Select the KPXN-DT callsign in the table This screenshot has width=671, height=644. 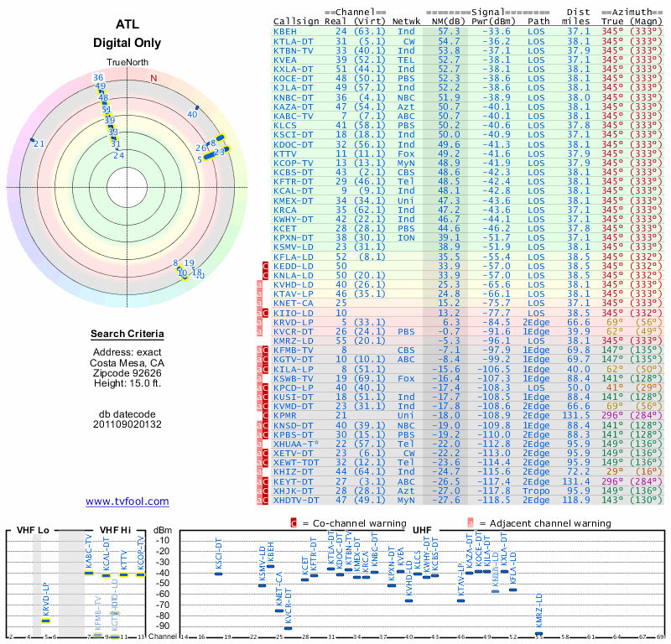(x=294, y=238)
